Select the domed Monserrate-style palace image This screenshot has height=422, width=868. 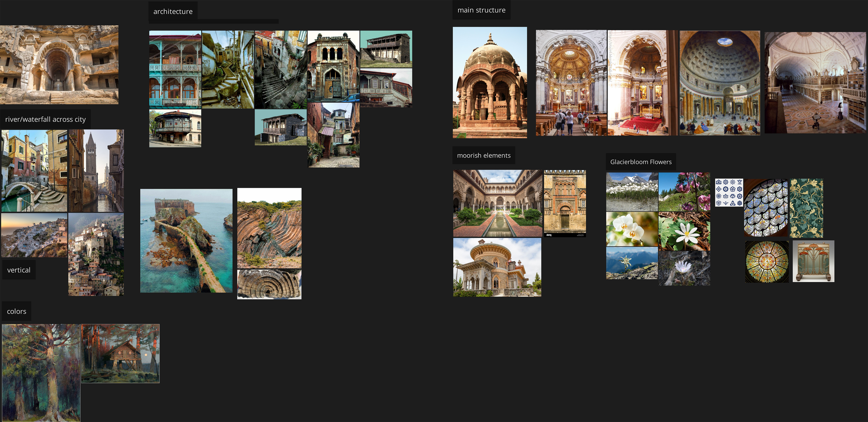click(x=497, y=267)
